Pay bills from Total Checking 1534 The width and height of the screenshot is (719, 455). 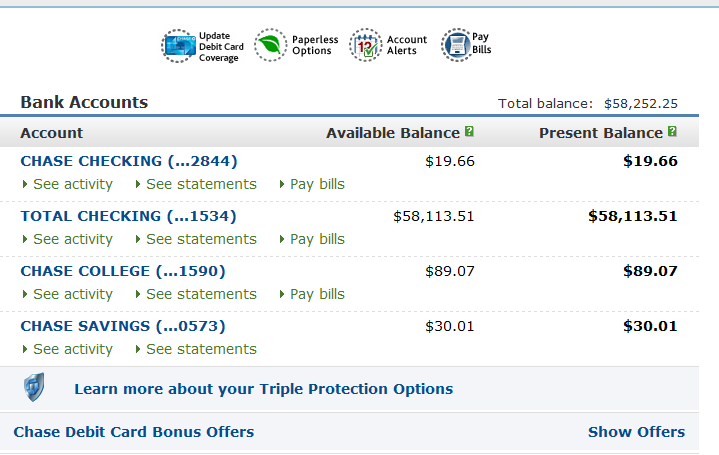point(317,239)
